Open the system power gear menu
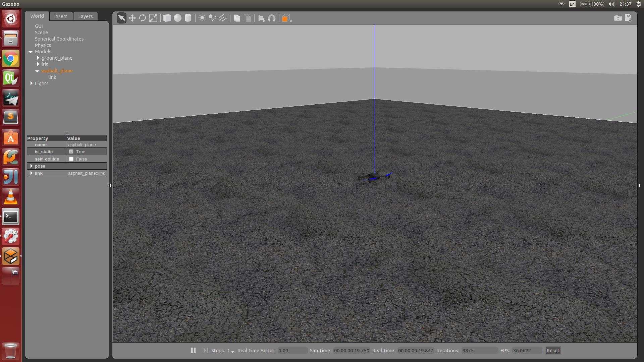 639,4
